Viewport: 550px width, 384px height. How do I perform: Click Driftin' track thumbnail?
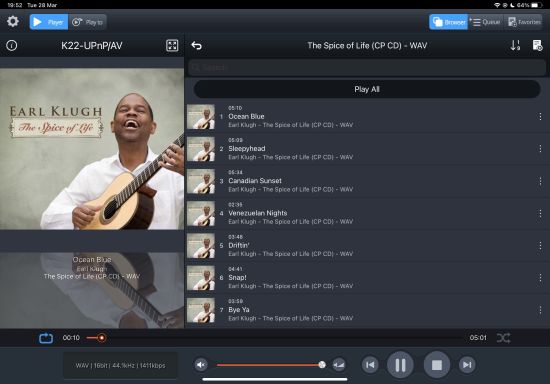pos(201,246)
